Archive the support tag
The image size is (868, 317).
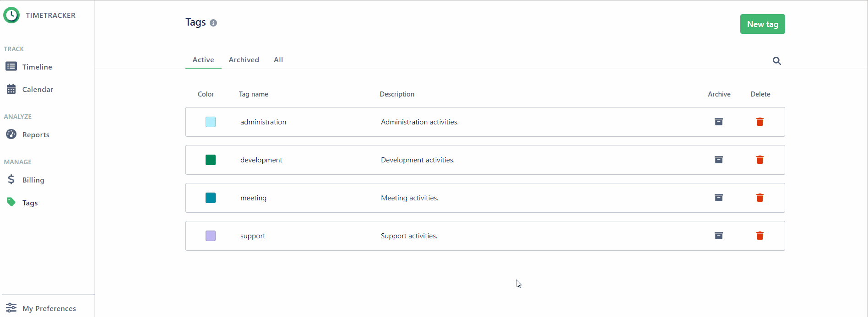pyautogui.click(x=719, y=236)
